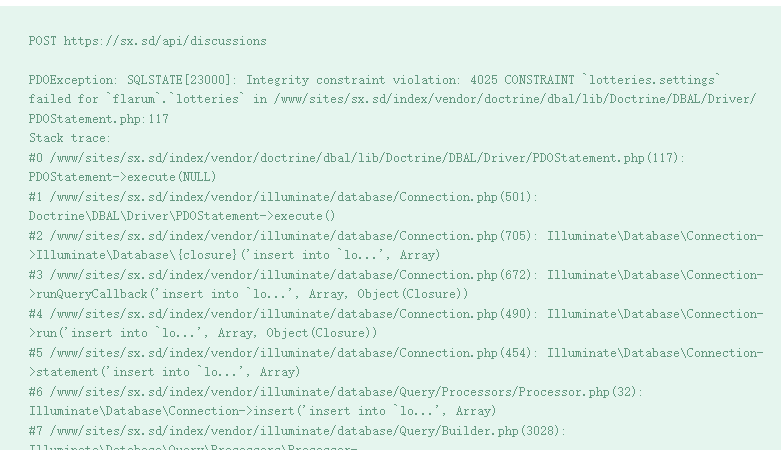
Task: Click the 'Stack trace:' label
Action: [70, 138]
